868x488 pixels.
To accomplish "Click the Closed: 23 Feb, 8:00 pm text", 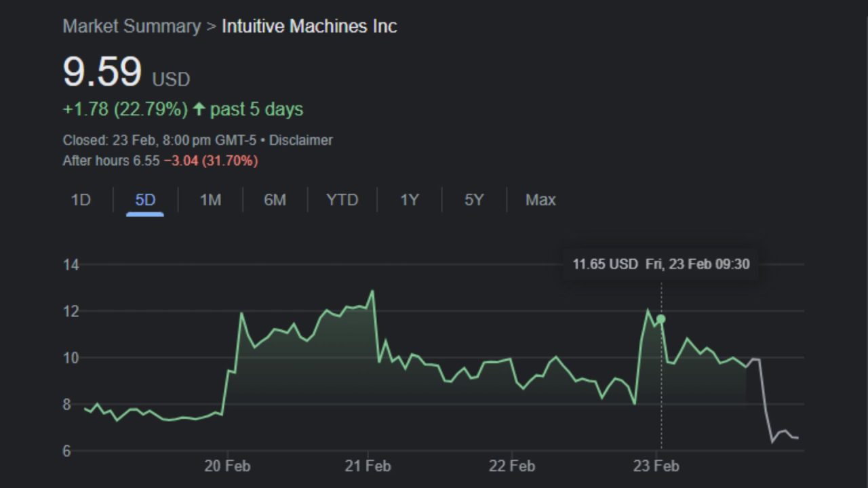I will tap(159, 140).
